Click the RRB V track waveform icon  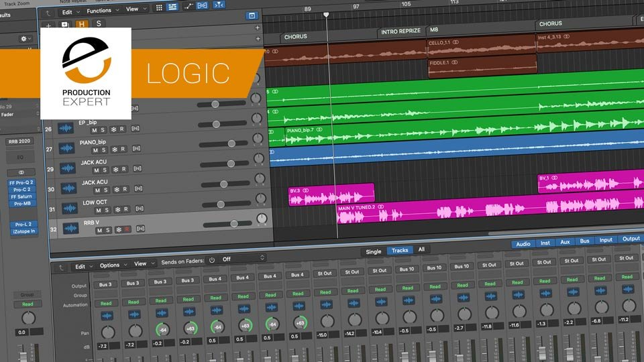[x=70, y=228]
